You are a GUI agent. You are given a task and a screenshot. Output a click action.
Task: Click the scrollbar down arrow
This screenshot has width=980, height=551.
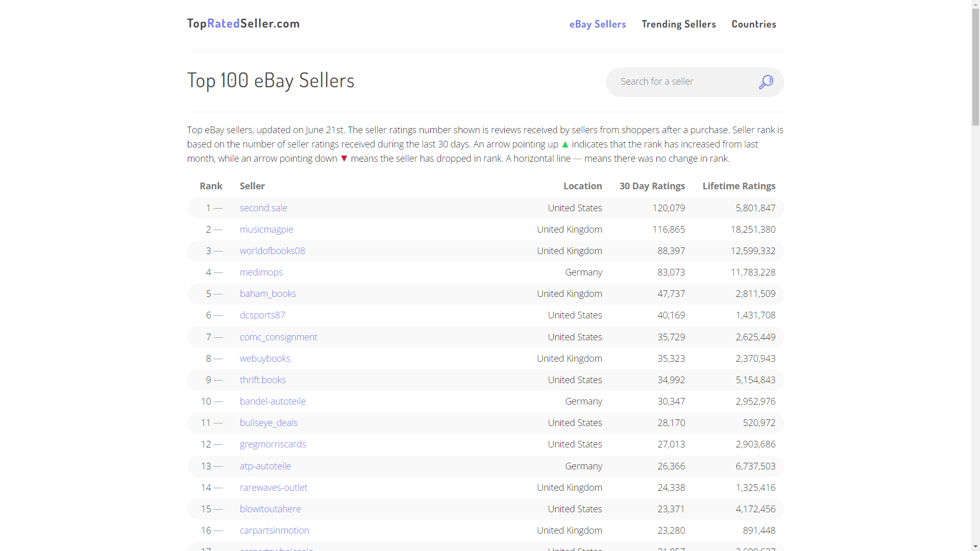tap(975, 546)
